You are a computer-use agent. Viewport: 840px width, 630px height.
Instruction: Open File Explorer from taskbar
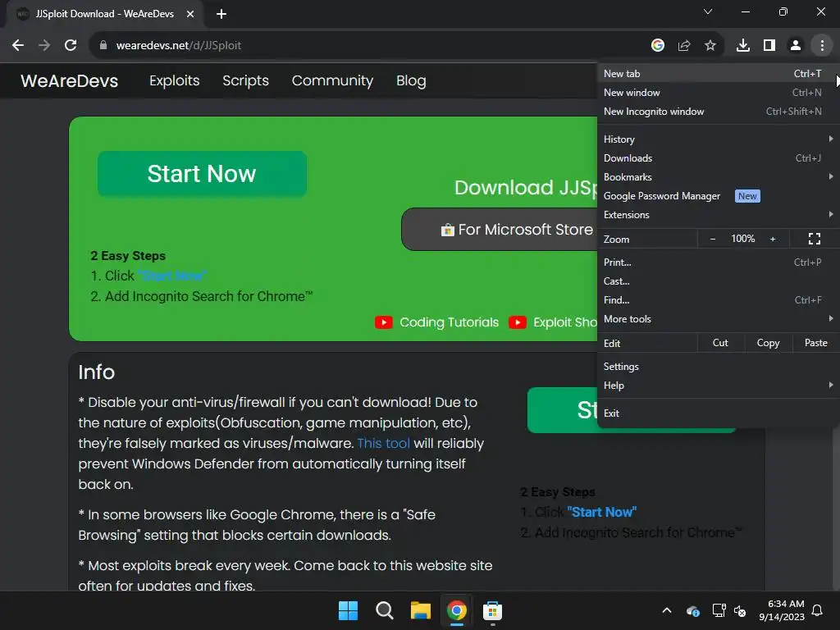tap(421, 610)
